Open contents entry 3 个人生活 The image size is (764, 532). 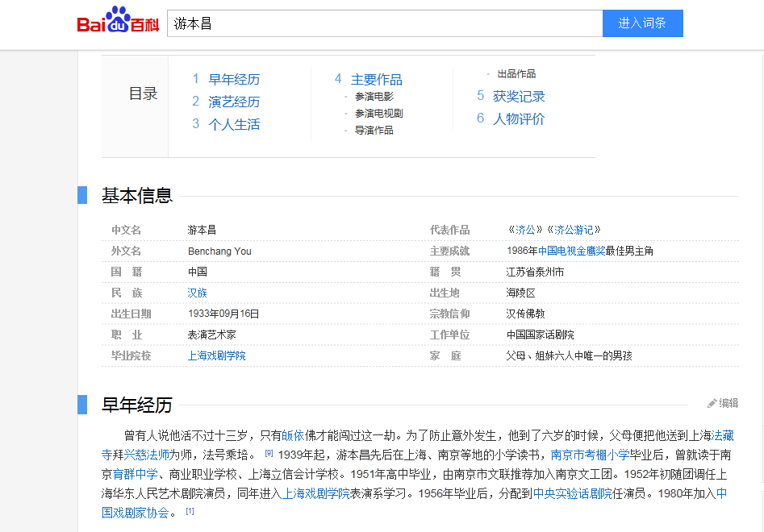point(234,125)
